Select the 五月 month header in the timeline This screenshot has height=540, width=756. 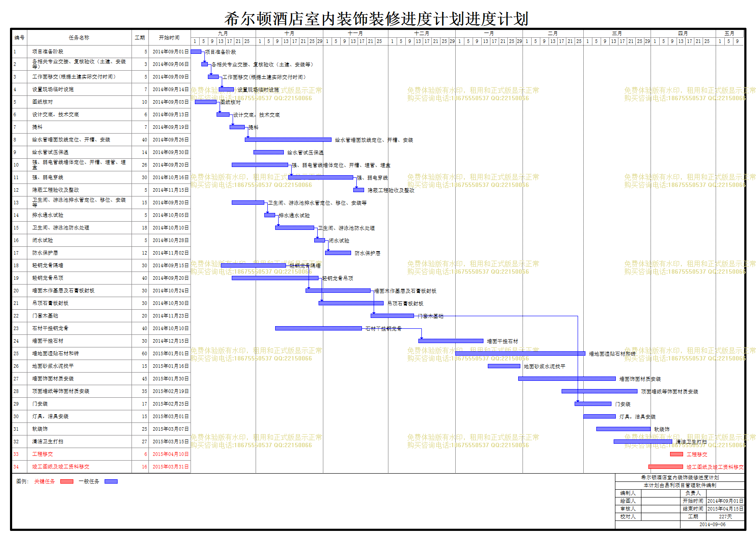(730, 33)
